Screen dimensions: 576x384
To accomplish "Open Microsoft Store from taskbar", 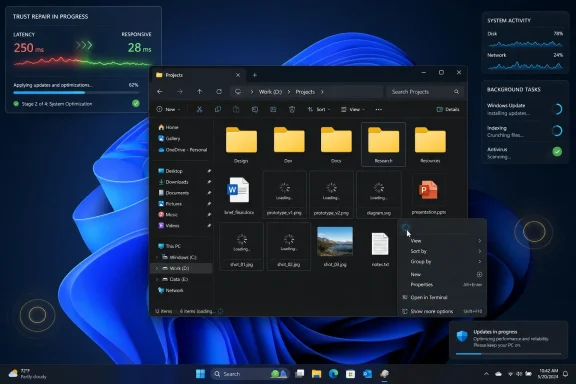I will click(x=350, y=374).
